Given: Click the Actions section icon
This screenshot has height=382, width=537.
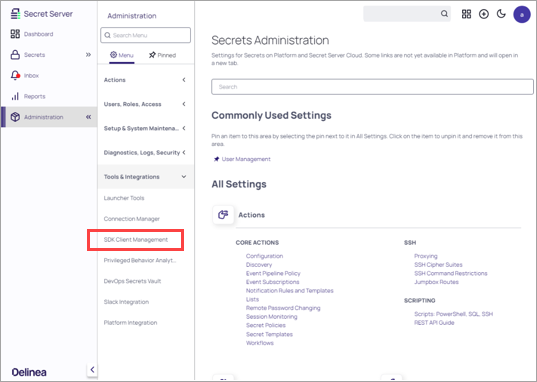Looking at the screenshot, I should pos(223,215).
